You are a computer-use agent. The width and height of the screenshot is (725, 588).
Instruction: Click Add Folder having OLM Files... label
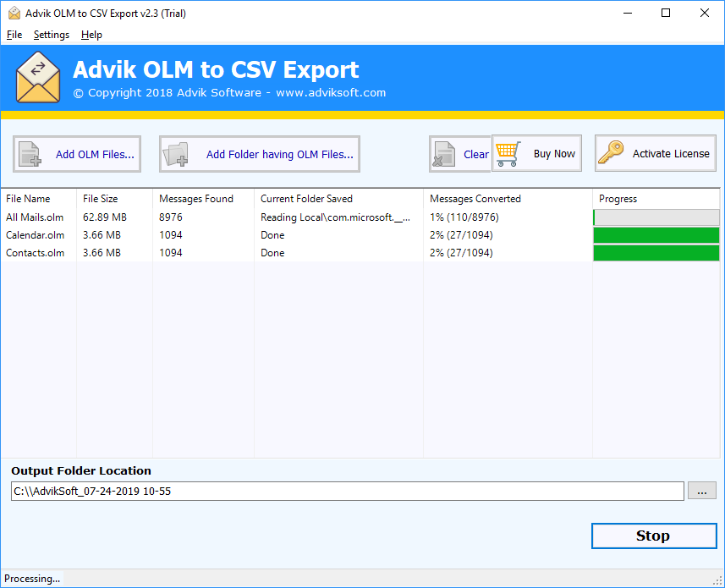point(280,154)
